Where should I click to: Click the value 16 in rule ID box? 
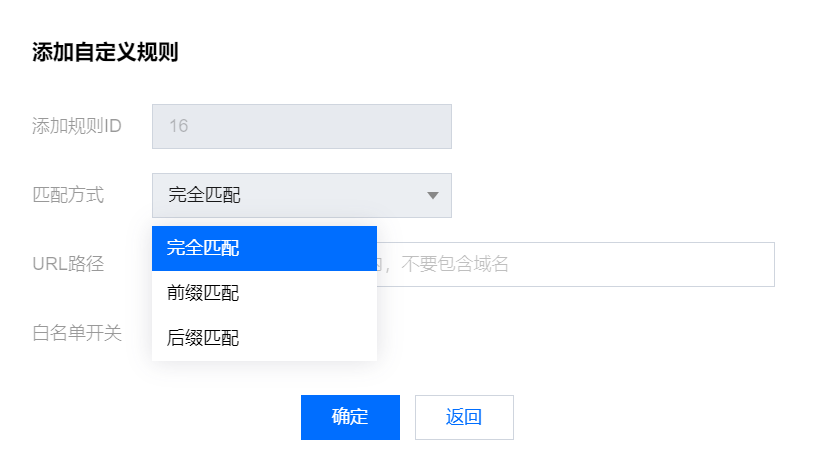pyautogui.click(x=179, y=127)
